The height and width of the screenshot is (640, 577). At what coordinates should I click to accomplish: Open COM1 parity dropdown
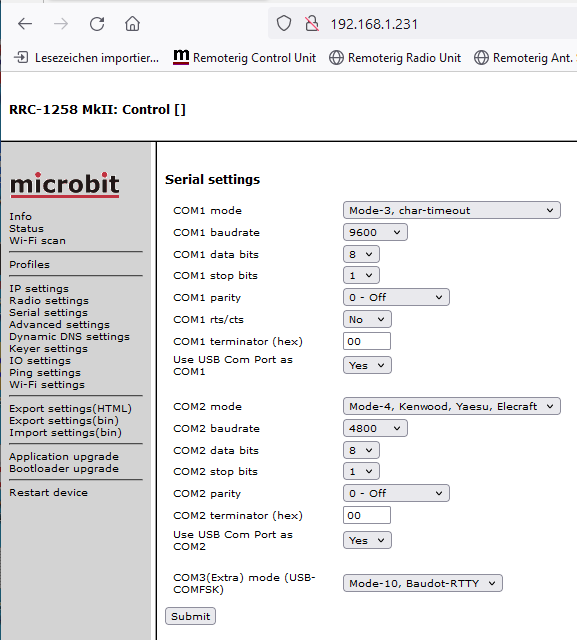click(x=396, y=297)
